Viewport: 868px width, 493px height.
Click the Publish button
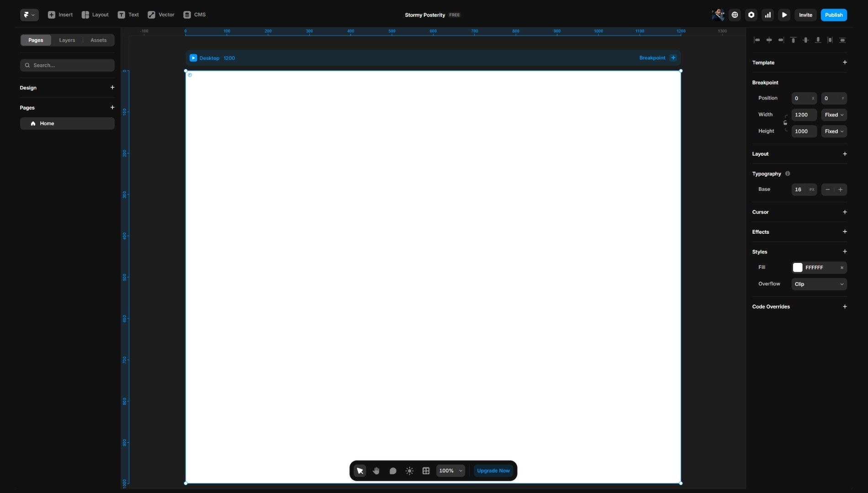tap(834, 15)
